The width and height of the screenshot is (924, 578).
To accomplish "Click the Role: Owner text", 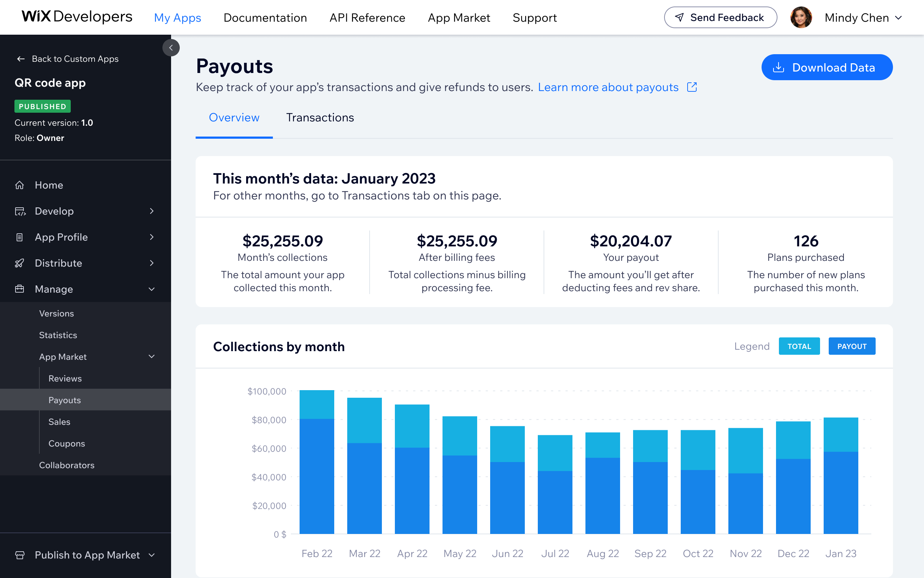I will [x=39, y=138].
